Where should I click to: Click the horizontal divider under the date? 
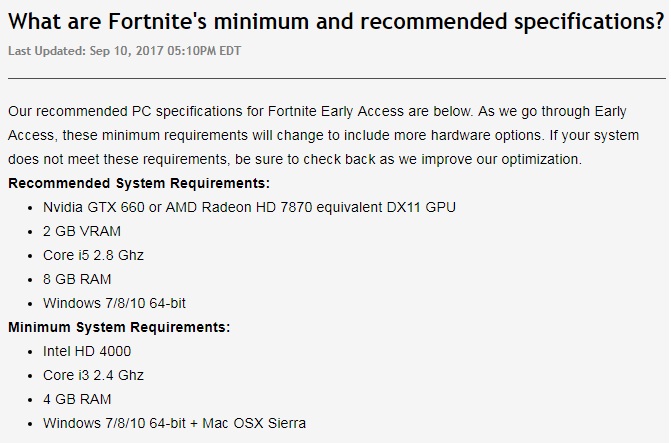coord(335,77)
